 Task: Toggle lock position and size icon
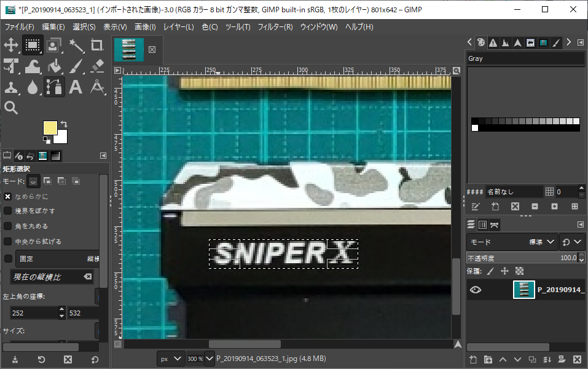pyautogui.click(x=505, y=271)
